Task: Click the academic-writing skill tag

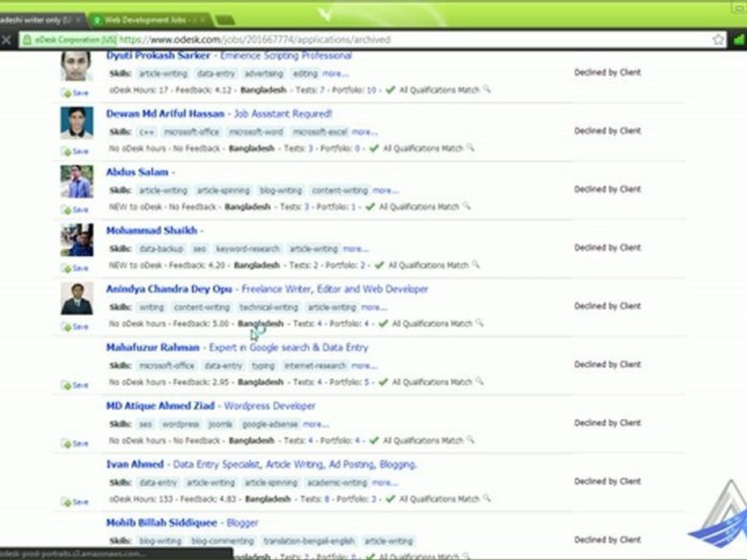Action: pos(337,482)
